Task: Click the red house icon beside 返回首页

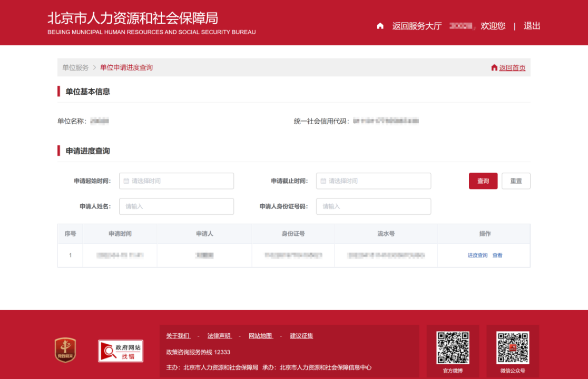Action: pos(494,68)
